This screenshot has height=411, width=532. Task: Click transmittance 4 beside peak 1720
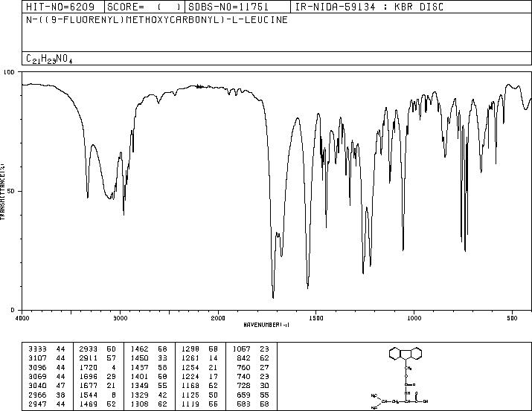pos(114,367)
